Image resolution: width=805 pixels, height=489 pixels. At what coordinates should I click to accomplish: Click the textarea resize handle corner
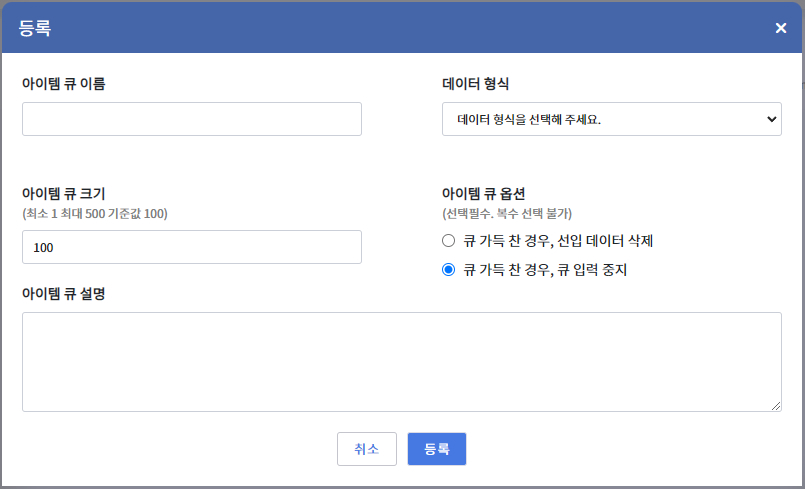(x=776, y=406)
